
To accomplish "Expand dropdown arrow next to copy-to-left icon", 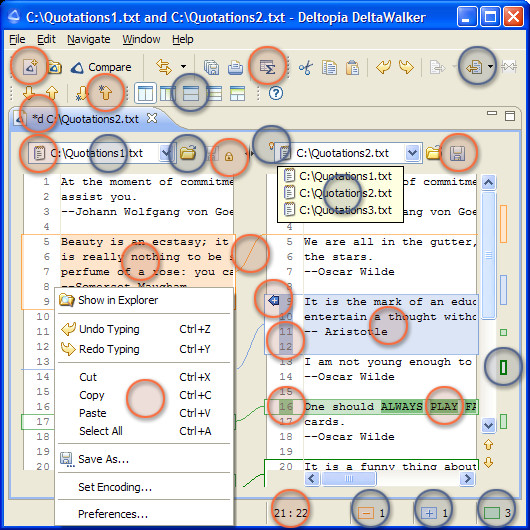I will (490, 67).
